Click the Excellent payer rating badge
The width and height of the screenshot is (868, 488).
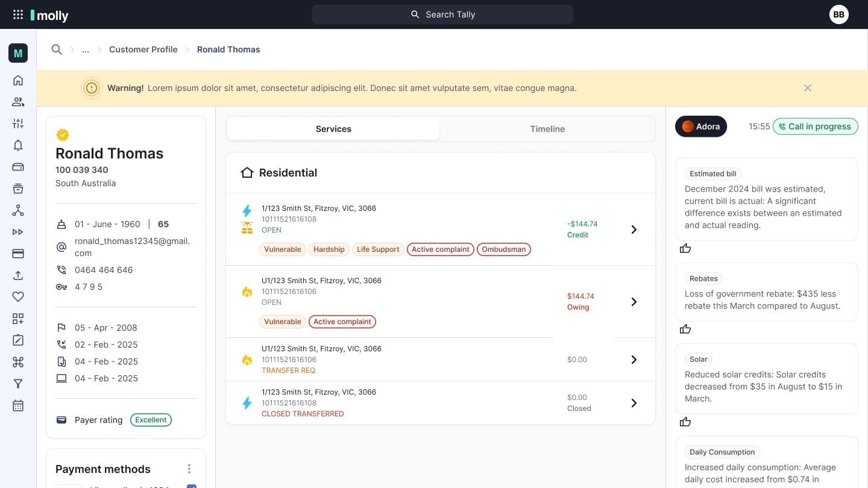click(151, 420)
